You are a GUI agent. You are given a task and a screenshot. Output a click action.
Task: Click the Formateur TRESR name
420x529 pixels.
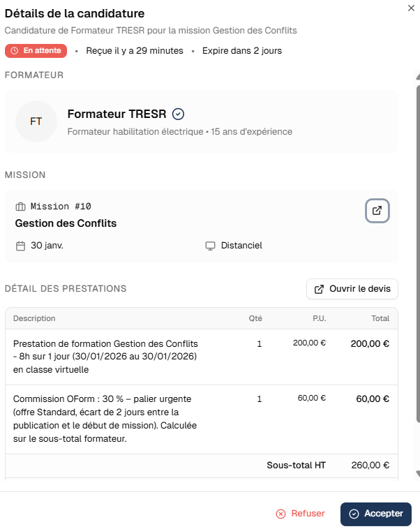click(x=117, y=114)
